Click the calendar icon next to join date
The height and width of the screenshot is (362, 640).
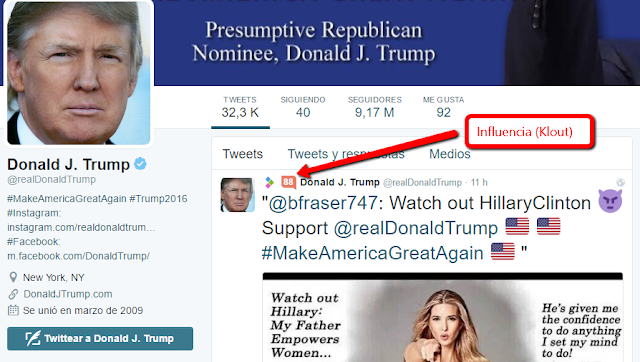[13, 310]
